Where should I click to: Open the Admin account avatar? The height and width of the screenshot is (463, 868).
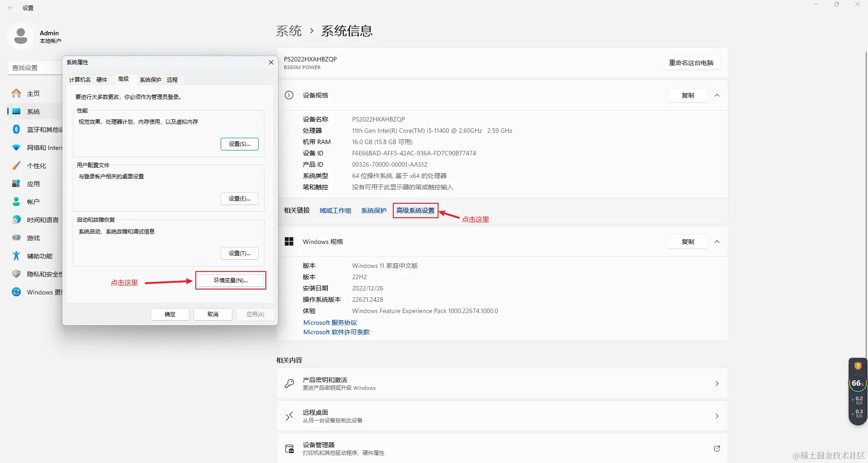[x=21, y=36]
